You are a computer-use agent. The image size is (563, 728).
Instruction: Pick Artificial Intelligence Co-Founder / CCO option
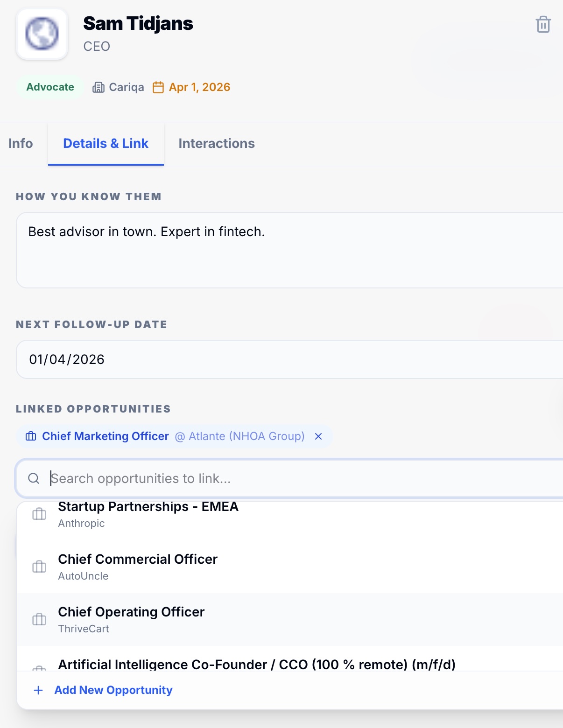[x=257, y=665]
